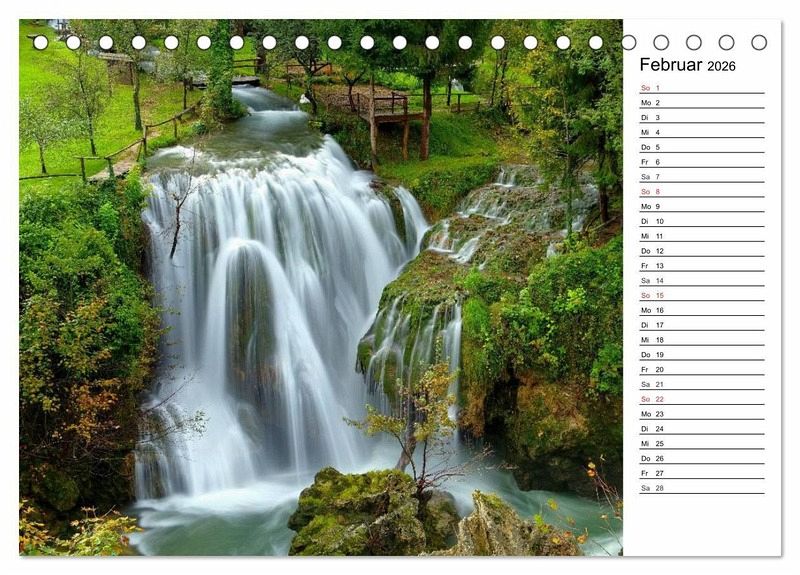The image size is (800, 575).
Task: Select day row So 1
Action: 702,88
